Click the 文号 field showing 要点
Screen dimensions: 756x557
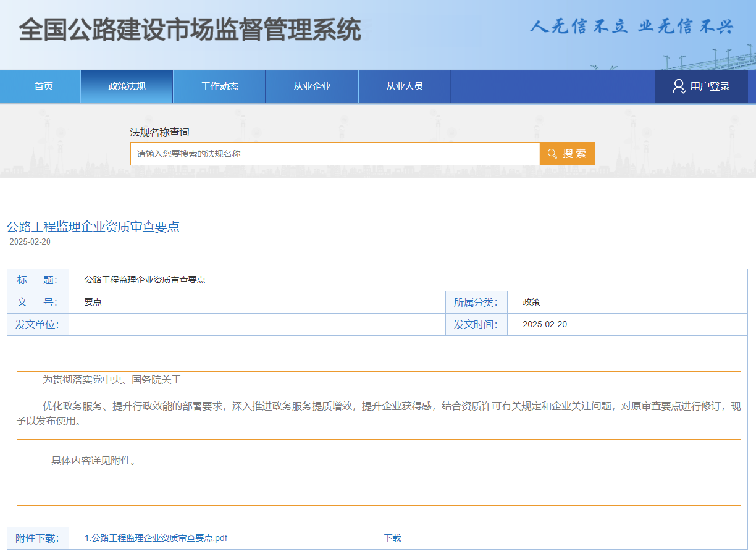pyautogui.click(x=91, y=302)
